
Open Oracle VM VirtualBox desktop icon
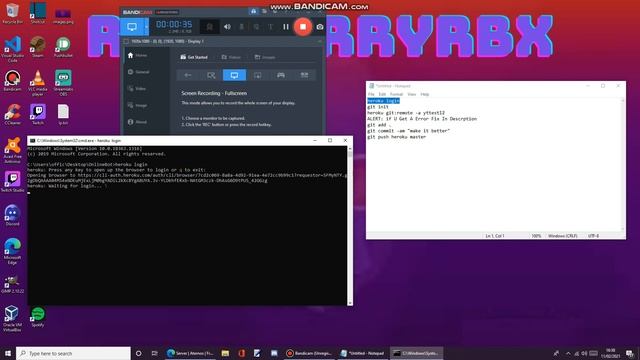pos(11,319)
